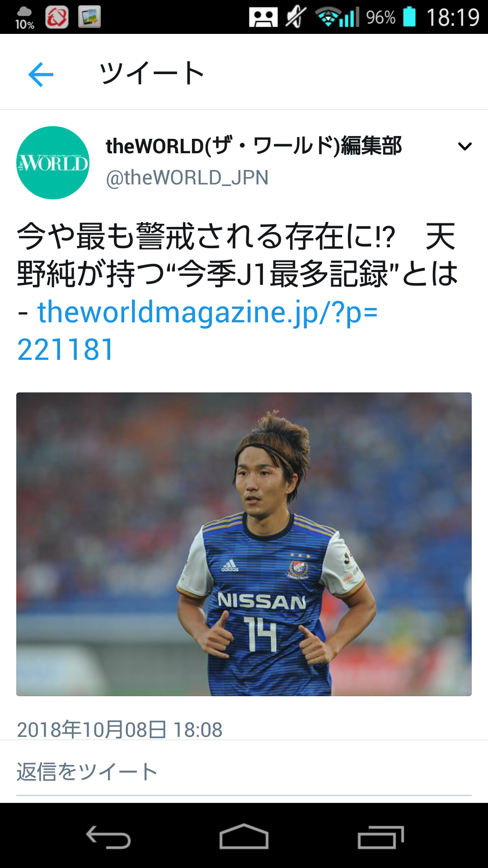488x868 pixels.
Task: Expand the tweet options chevron
Action: click(465, 146)
